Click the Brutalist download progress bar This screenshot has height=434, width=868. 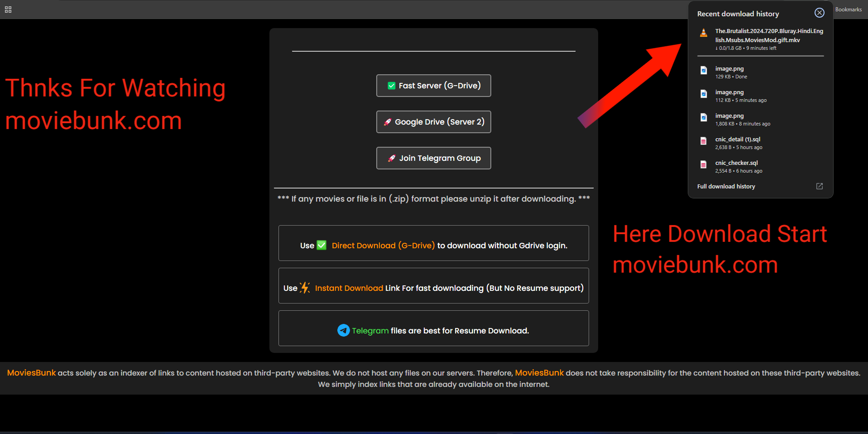[760, 56]
